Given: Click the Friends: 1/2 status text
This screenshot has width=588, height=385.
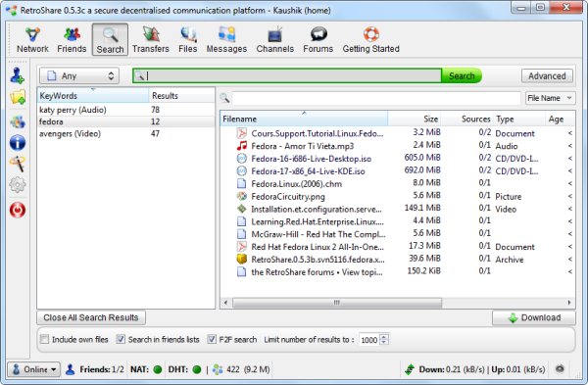Looking at the screenshot, I should (x=102, y=369).
